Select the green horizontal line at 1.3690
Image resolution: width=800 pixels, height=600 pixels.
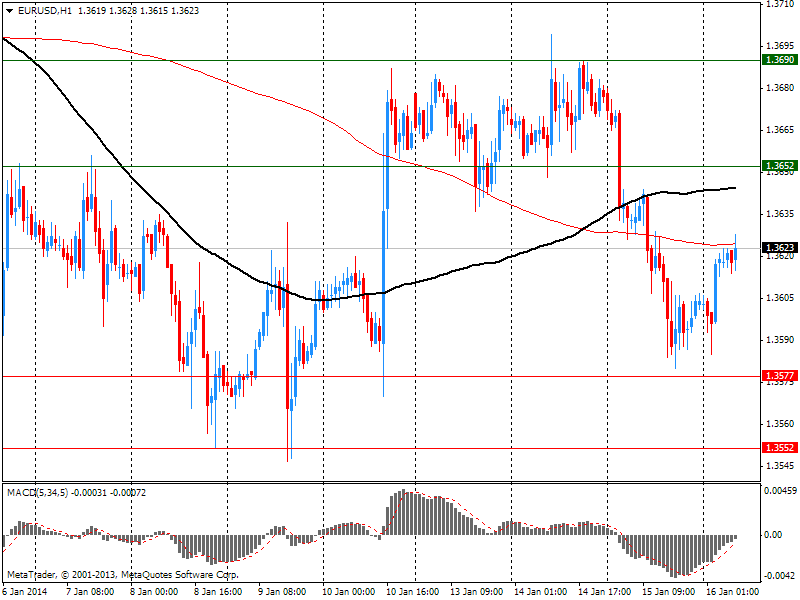tap(382, 60)
